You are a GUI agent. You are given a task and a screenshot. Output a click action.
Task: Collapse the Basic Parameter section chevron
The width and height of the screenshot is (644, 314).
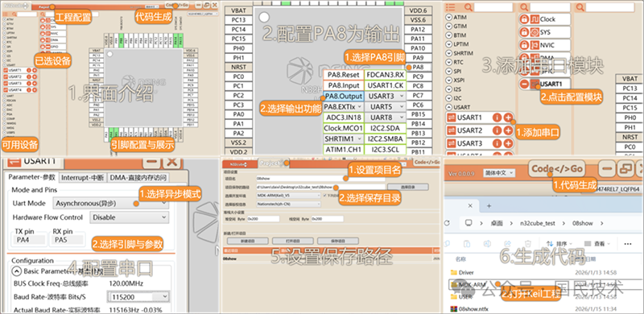17,271
